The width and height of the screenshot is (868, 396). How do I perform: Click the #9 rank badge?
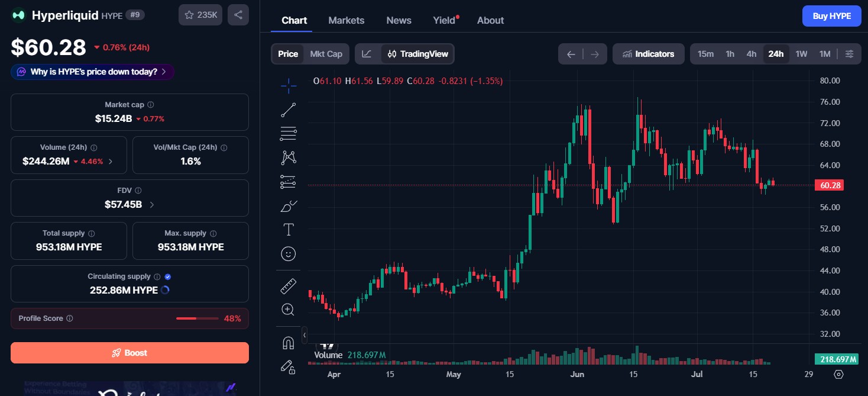(135, 15)
